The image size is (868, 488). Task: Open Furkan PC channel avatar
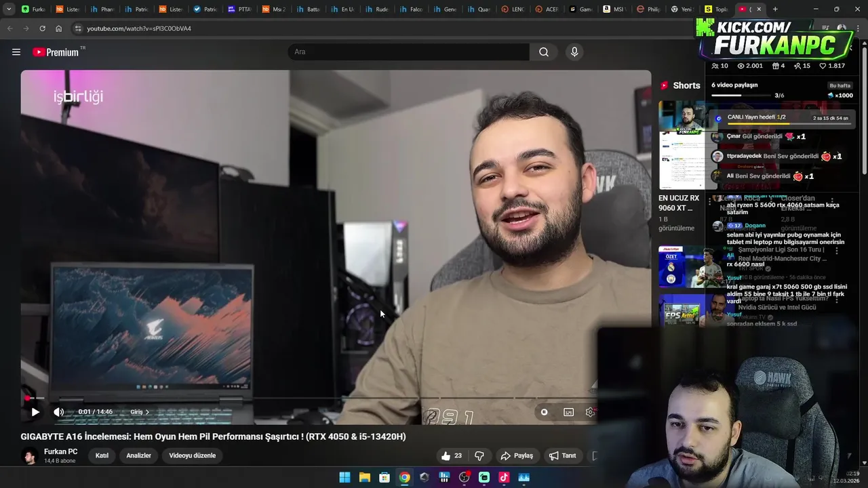pyautogui.click(x=29, y=456)
